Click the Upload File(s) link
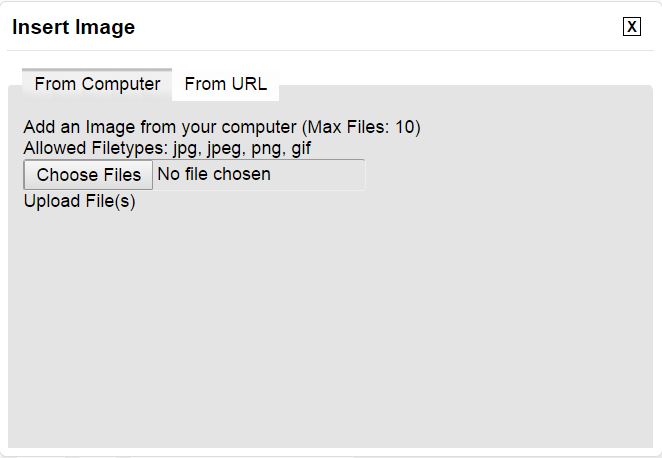This screenshot has width=662, height=458. [79, 201]
